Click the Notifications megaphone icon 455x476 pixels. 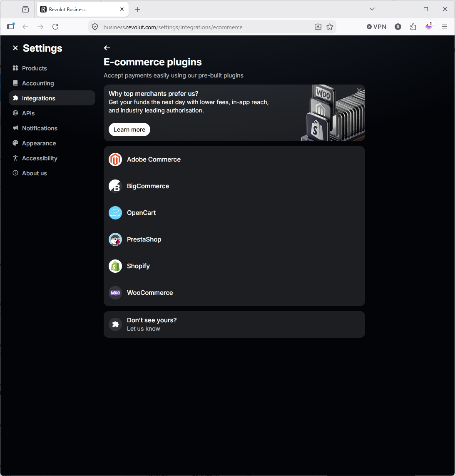pyautogui.click(x=15, y=128)
